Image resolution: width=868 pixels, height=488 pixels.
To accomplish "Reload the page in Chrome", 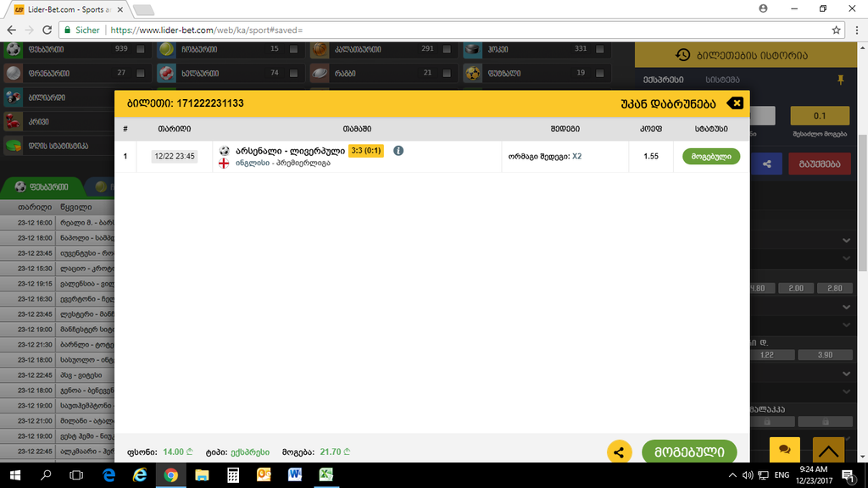I will click(47, 30).
